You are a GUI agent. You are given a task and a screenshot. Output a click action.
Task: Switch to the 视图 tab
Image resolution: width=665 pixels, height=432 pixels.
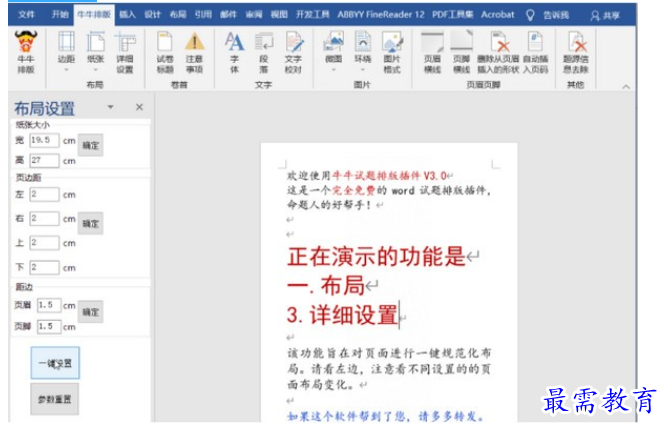[279, 14]
